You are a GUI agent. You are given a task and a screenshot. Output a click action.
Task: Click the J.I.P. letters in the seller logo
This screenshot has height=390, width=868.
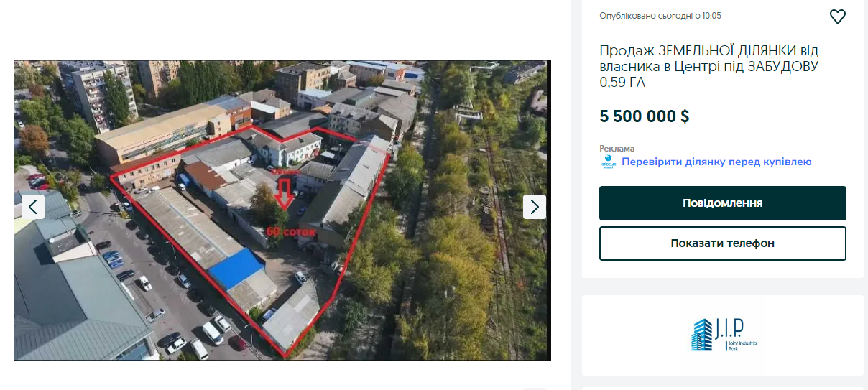[x=729, y=329]
